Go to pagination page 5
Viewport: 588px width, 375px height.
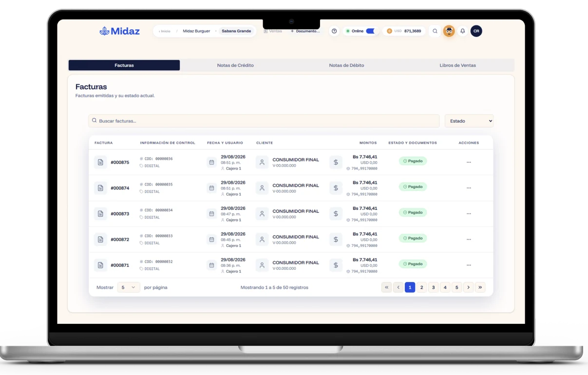click(457, 287)
